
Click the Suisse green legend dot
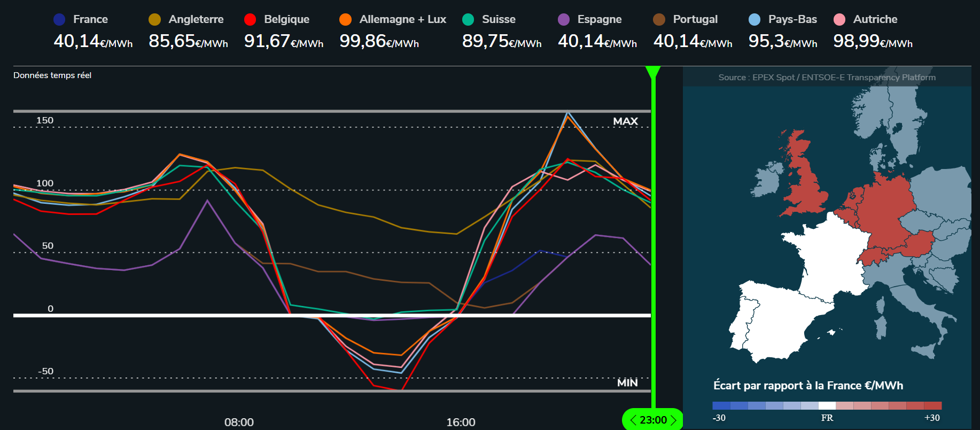tap(468, 19)
